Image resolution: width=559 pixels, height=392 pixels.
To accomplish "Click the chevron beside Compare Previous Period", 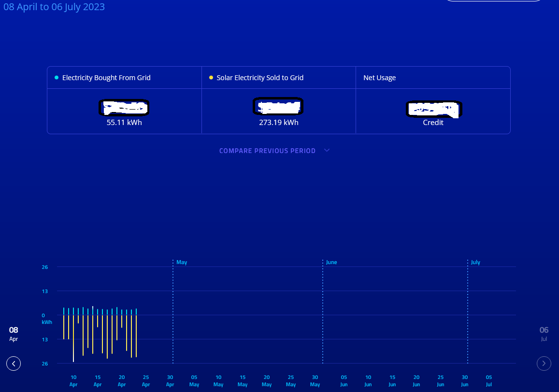I will click(x=327, y=150).
